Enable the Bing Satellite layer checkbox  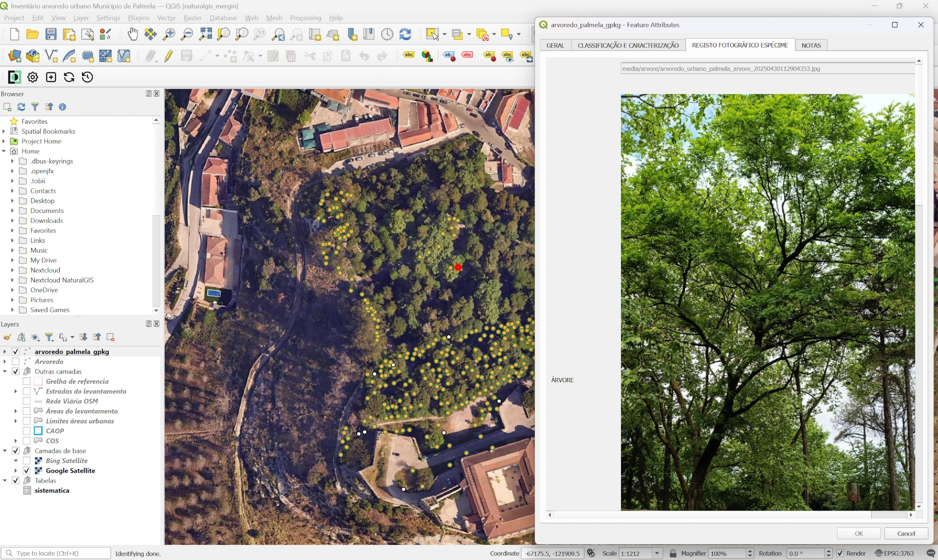(x=27, y=461)
